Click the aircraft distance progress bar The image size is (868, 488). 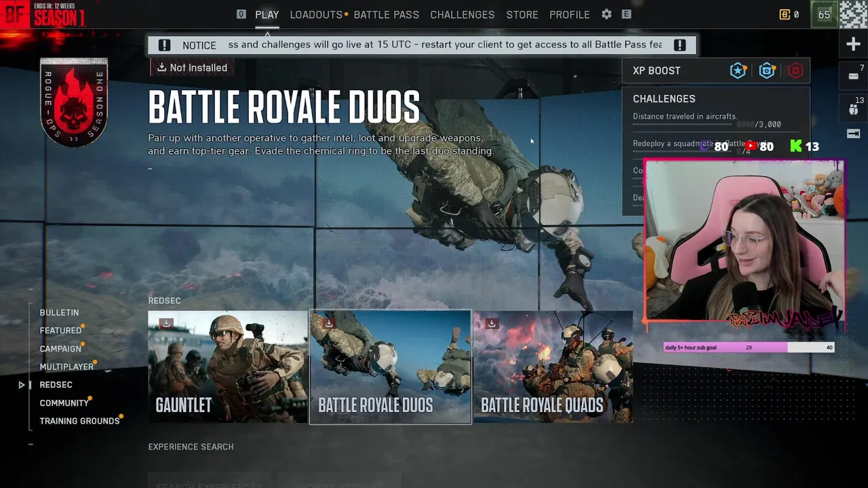683,125
